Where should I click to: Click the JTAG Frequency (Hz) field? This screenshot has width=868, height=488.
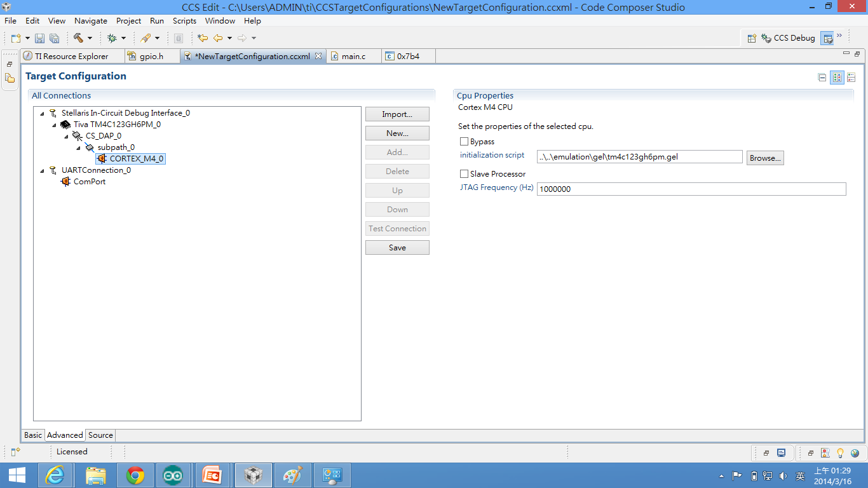(691, 189)
